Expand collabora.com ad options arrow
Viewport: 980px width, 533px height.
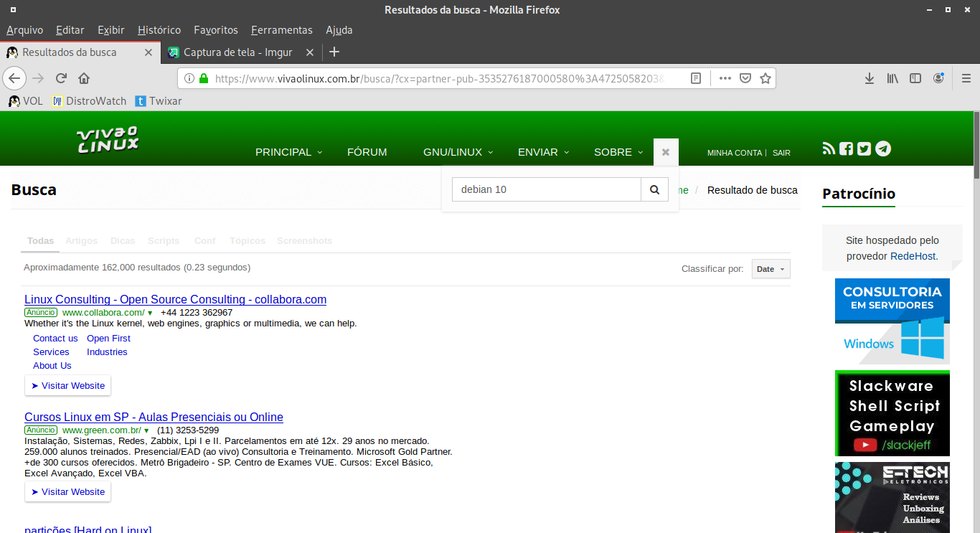coord(150,313)
